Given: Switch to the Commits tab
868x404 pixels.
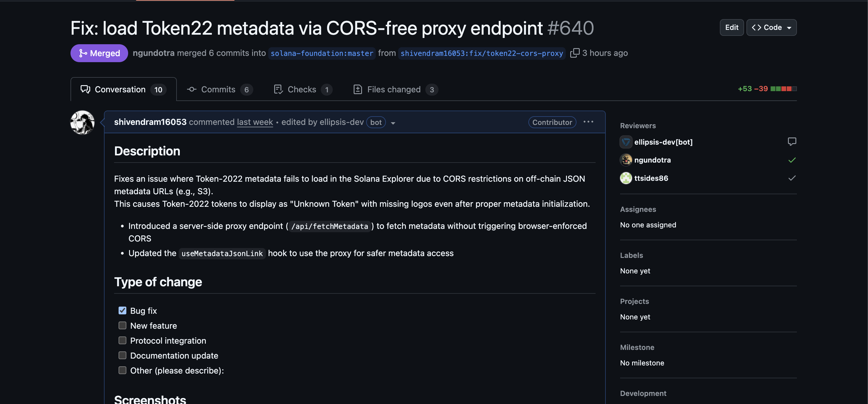Looking at the screenshot, I should click(220, 89).
